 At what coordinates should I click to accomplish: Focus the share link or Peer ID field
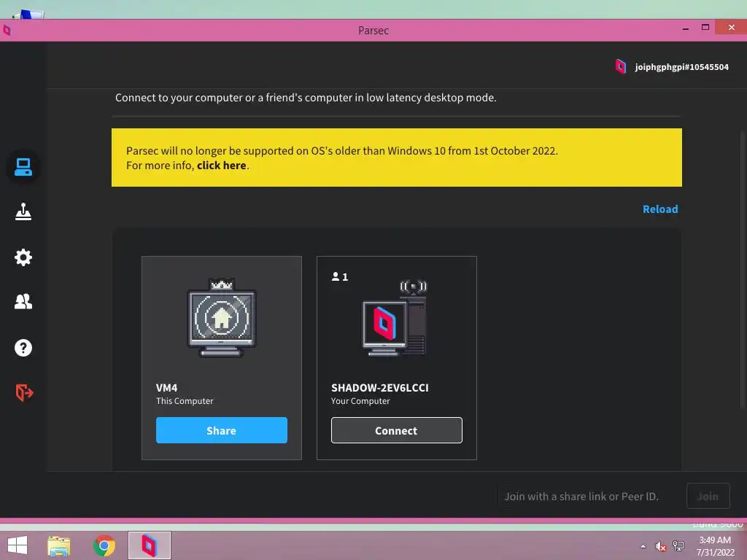[x=581, y=496]
